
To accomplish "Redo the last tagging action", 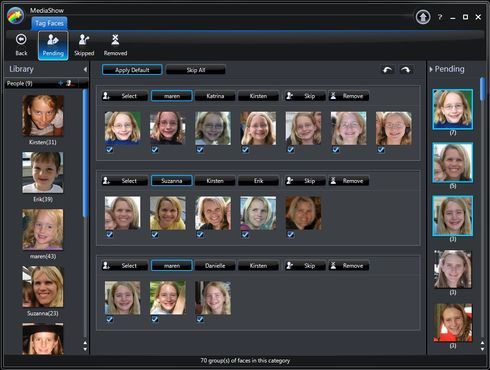I will [x=406, y=70].
